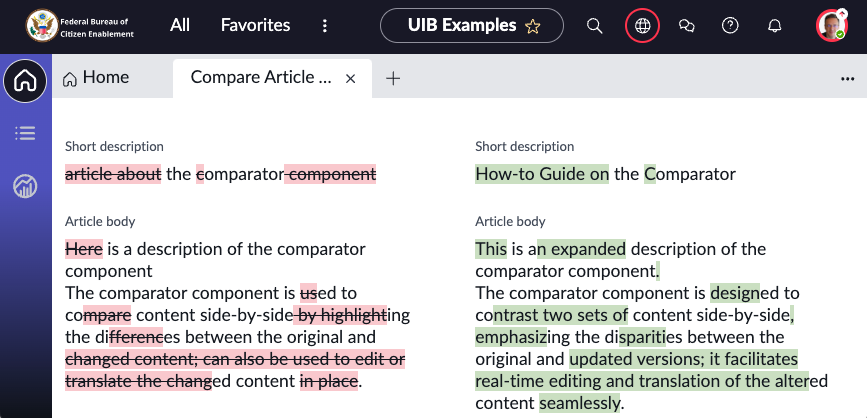
Task: Open the help question mark icon
Action: 730,25
